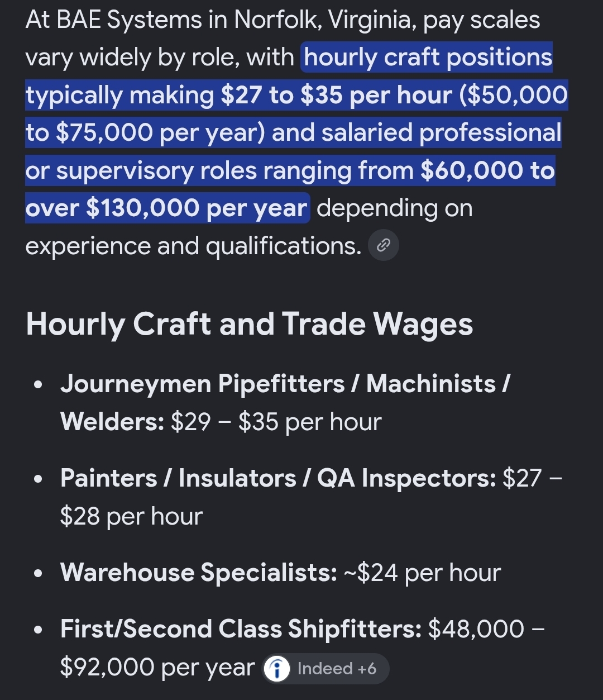Click highlighted text "hourly craft positions"

pos(428,58)
